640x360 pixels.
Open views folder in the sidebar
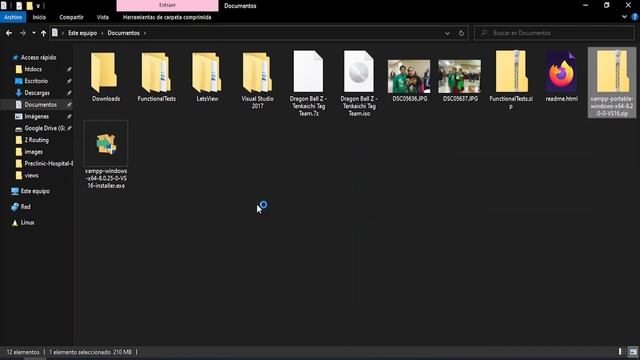[31, 176]
